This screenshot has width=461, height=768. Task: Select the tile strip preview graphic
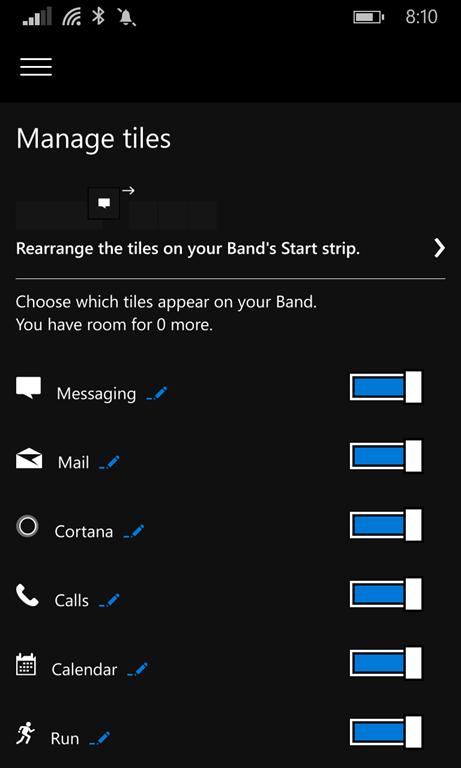tap(116, 208)
